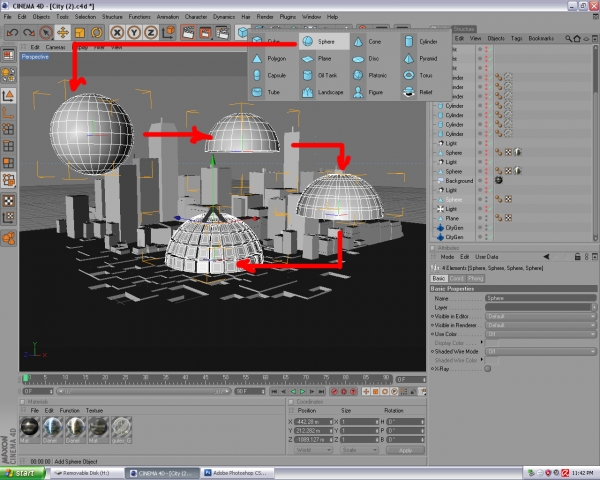Choose Capsule from the primitives palette
The height and width of the screenshot is (480, 600).
coord(273,75)
